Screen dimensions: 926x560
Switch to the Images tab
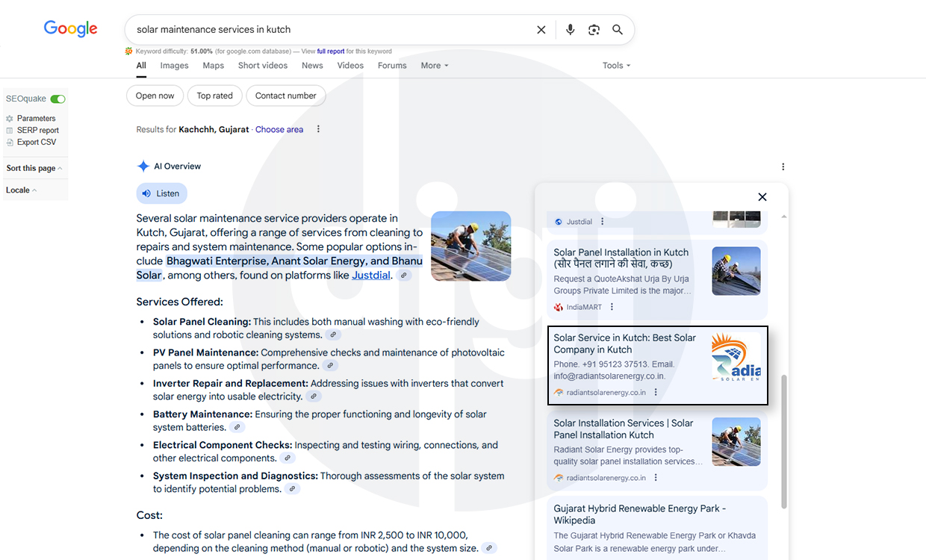[x=174, y=66]
